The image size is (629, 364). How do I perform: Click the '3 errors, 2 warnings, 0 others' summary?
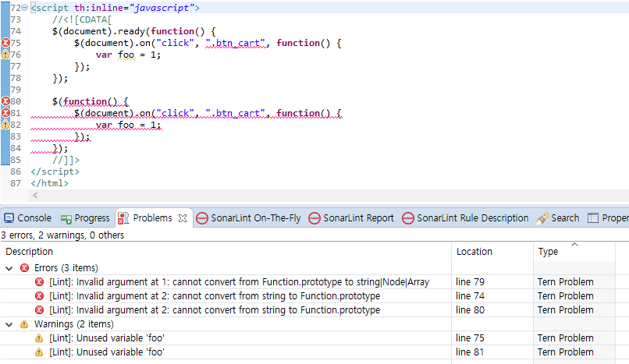point(62,235)
